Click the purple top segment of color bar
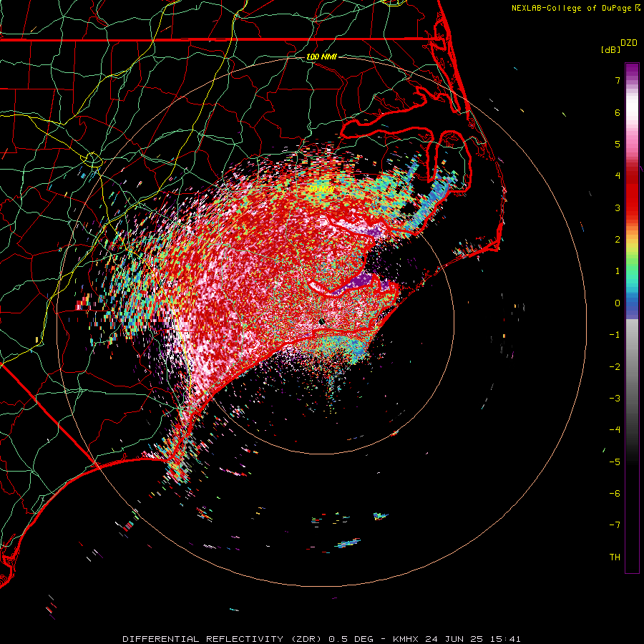 tap(632, 70)
